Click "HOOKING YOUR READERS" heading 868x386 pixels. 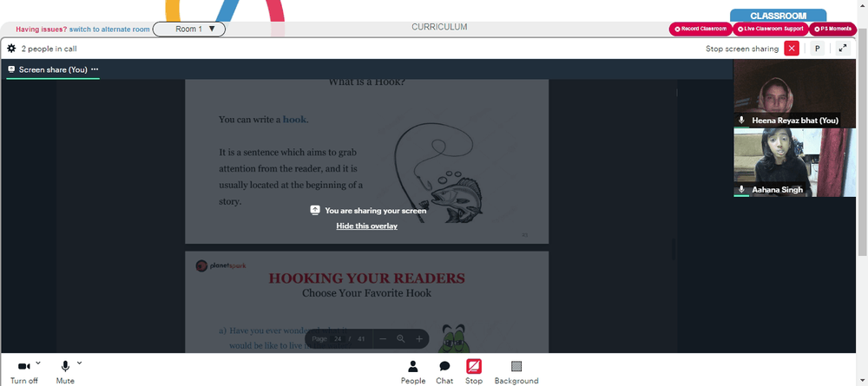[367, 278]
